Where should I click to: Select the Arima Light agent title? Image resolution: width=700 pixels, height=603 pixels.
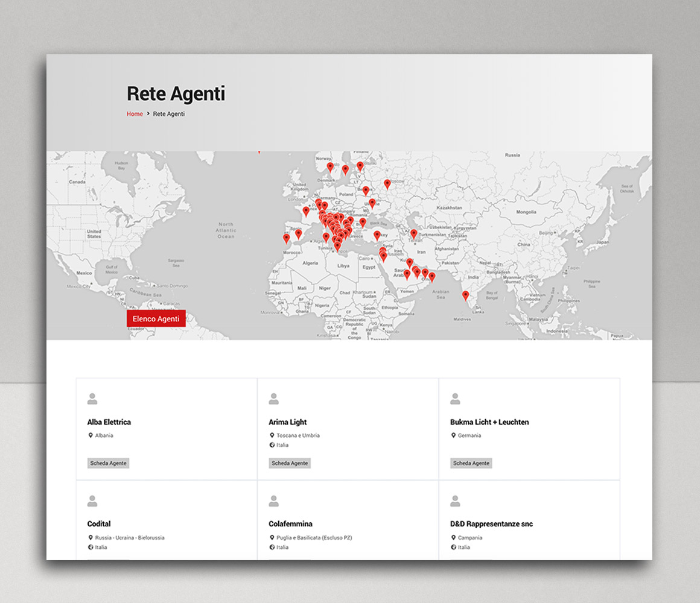287,422
